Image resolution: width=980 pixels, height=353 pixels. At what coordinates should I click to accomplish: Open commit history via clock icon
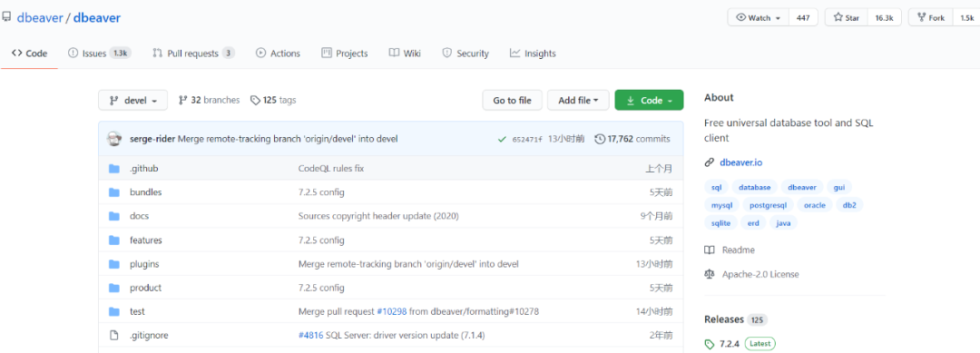pyautogui.click(x=600, y=139)
